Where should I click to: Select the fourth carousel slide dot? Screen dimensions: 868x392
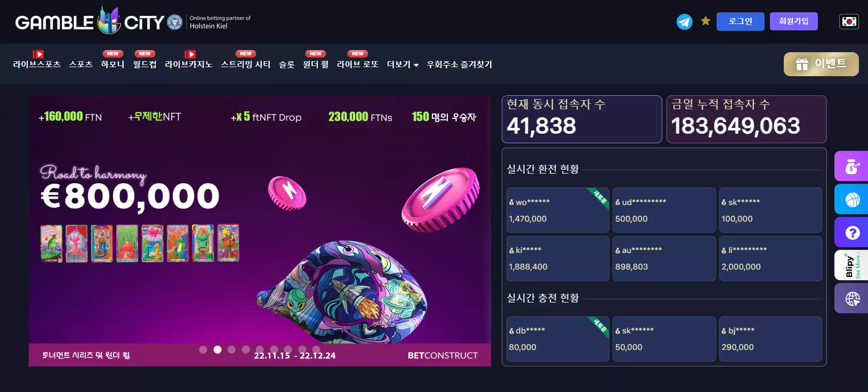246,350
